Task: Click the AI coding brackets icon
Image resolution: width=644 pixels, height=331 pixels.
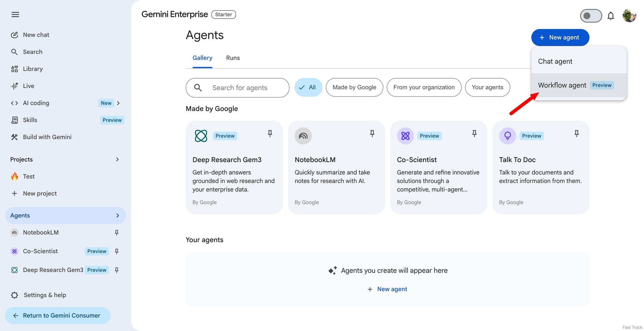Action: click(14, 103)
